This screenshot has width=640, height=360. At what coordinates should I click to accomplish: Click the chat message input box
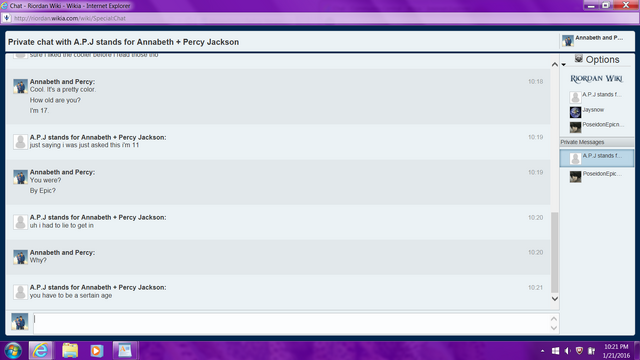[291, 323]
